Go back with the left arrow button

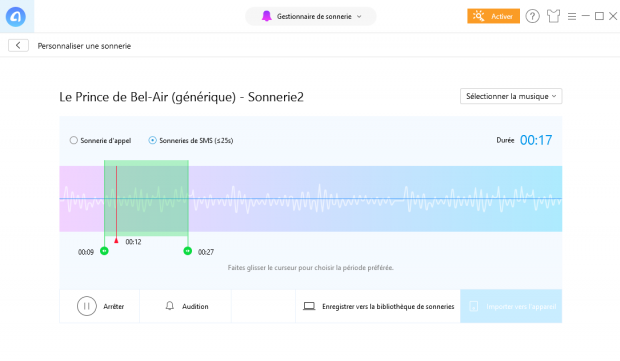pos(18,45)
